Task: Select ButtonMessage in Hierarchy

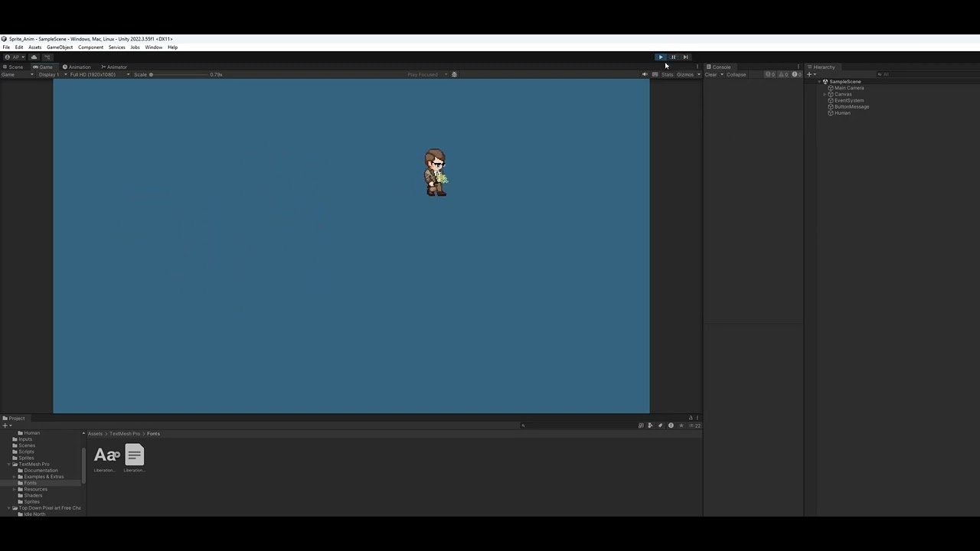Action: coord(851,106)
